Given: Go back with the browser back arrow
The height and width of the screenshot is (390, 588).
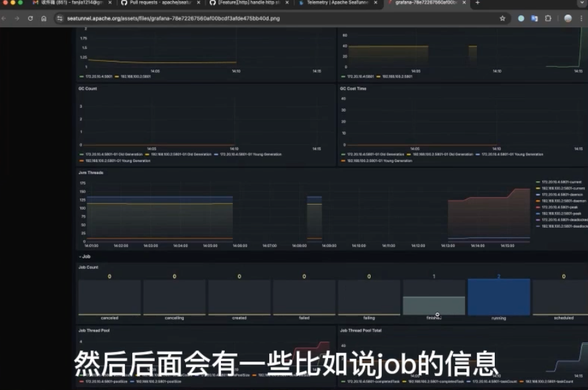Looking at the screenshot, I should coord(4,19).
